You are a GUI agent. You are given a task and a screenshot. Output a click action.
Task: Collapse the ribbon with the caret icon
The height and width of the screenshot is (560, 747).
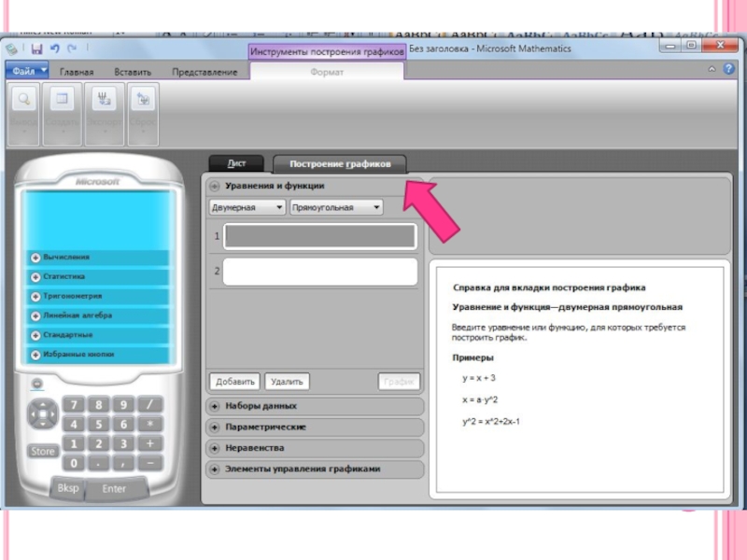click(712, 69)
